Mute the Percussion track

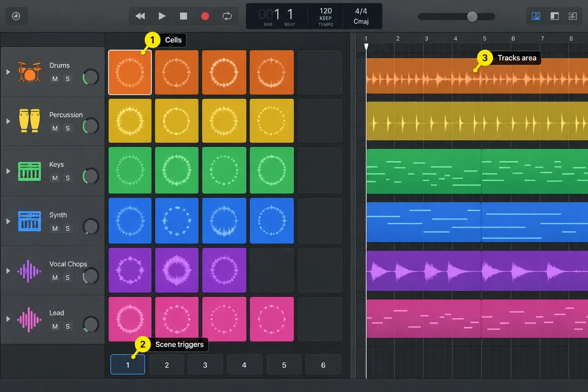click(x=55, y=128)
